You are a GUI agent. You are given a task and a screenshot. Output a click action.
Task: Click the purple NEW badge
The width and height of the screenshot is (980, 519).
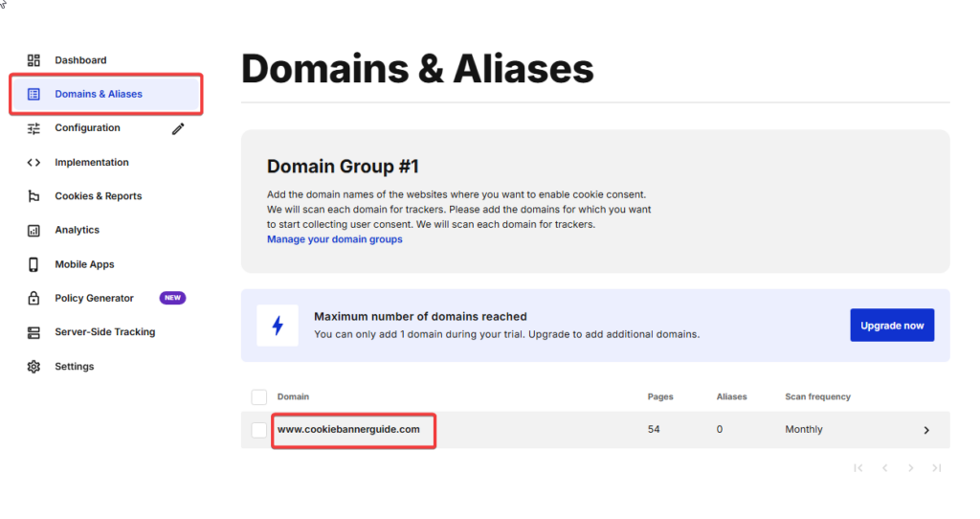click(172, 298)
